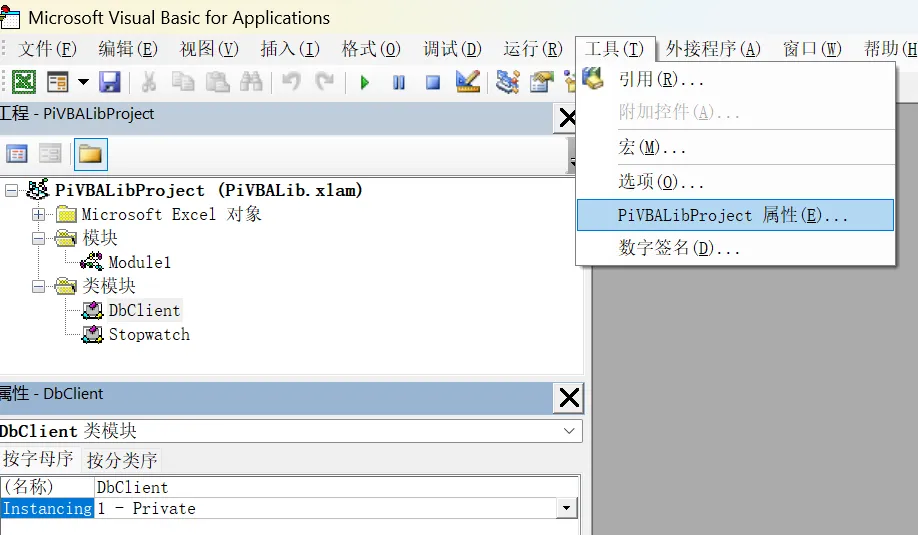Viewport: 918px width, 535px height.
Task: Click the green Run macro icon
Action: pos(365,83)
